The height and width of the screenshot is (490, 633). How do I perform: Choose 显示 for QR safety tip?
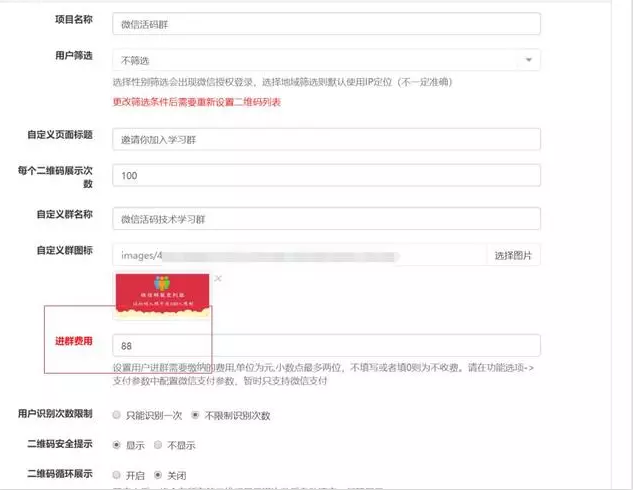pyautogui.click(x=116, y=445)
